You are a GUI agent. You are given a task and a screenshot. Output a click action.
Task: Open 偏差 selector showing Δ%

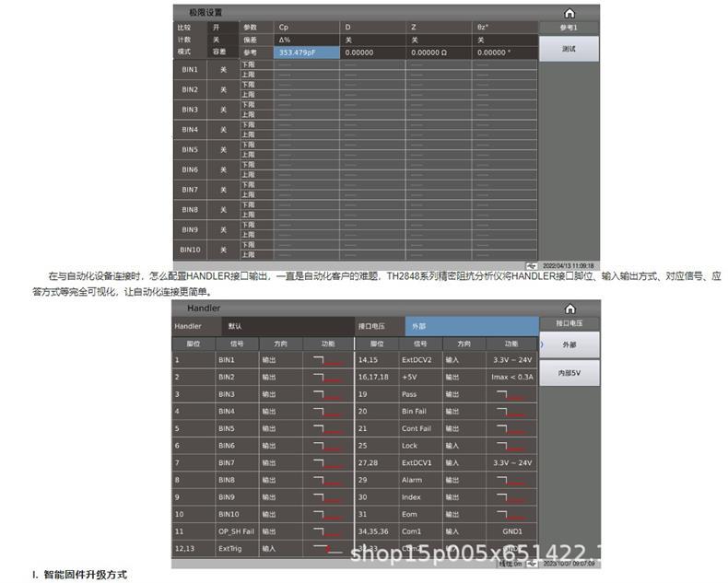coord(307,40)
